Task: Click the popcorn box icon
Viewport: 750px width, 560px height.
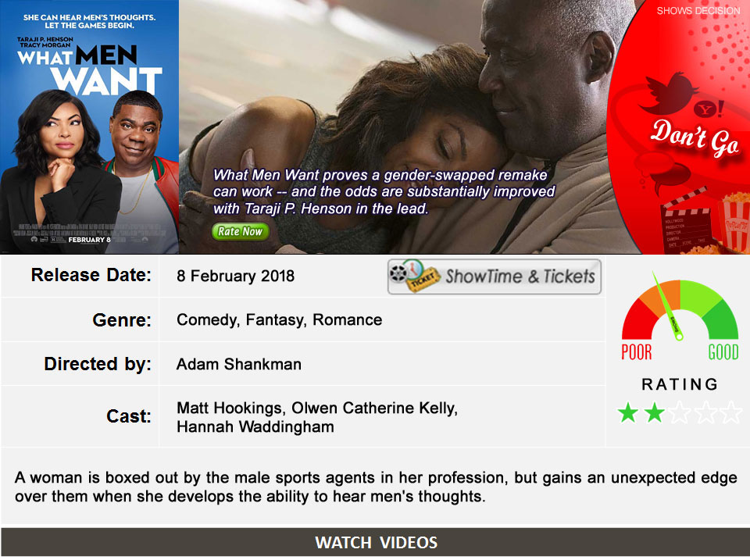Action: pos(734,221)
